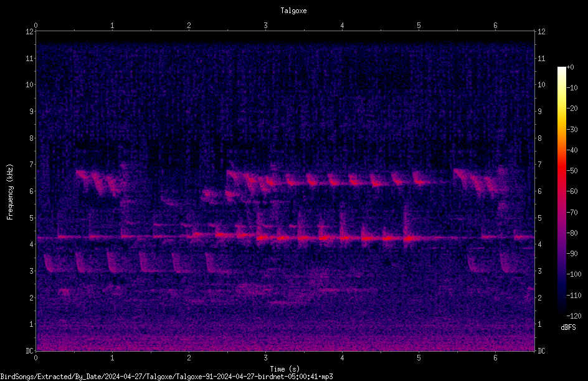The height and width of the screenshot is (381, 588).
Task: Click the 5 second mark on top axis
Action: click(419, 26)
